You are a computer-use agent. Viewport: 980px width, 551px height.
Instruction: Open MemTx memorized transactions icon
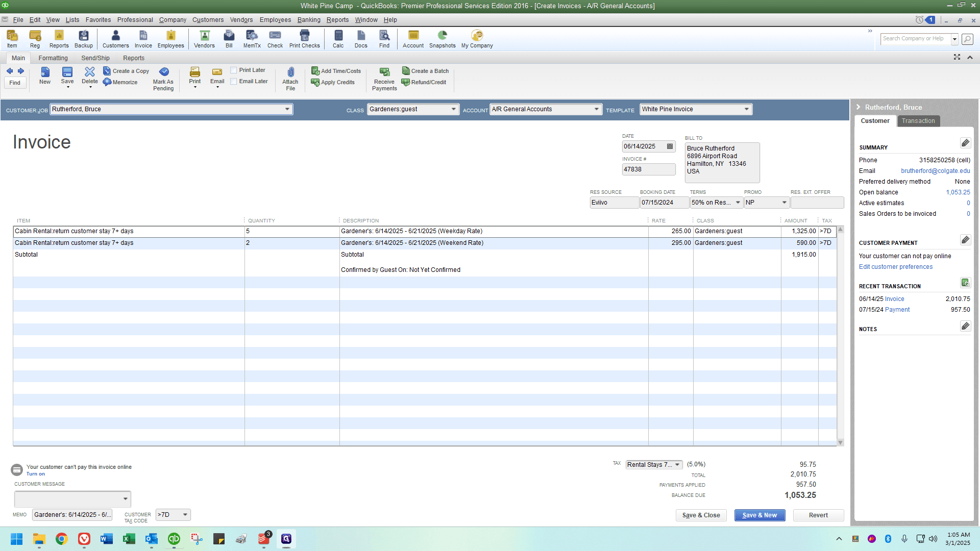(x=252, y=39)
